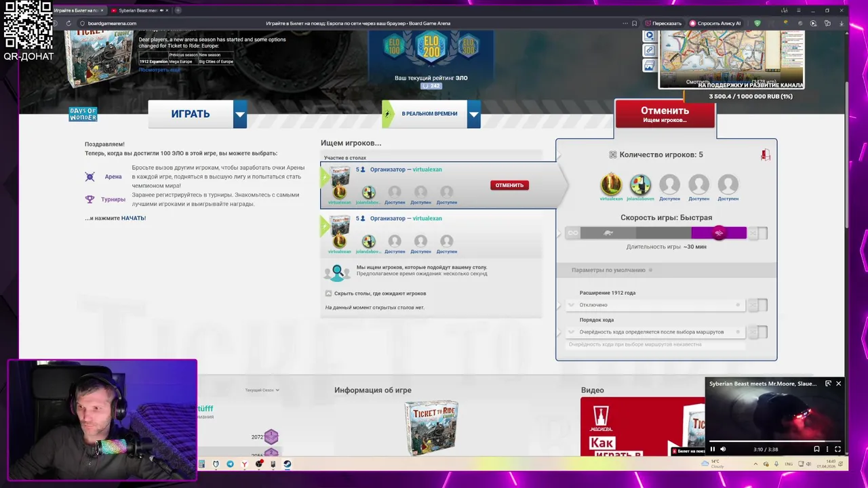Click the green shield protection icon
The height and width of the screenshot is (488, 868).
coord(757,23)
